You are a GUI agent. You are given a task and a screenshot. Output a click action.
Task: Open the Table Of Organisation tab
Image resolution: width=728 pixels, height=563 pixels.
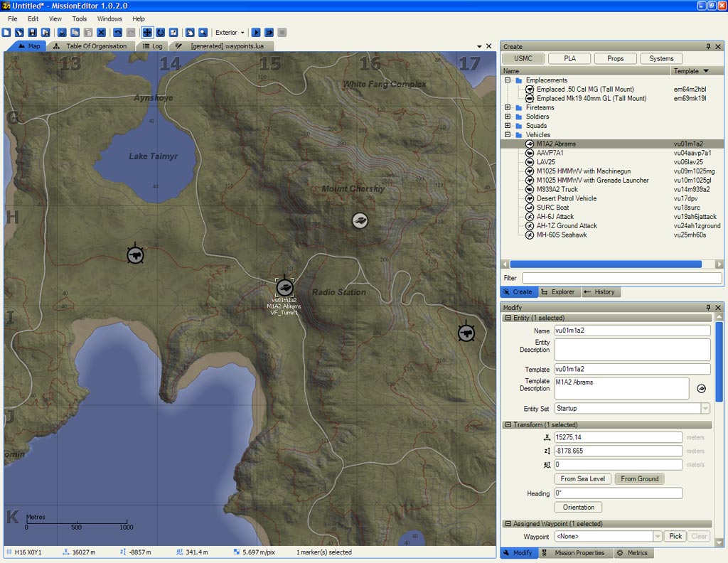tap(96, 46)
